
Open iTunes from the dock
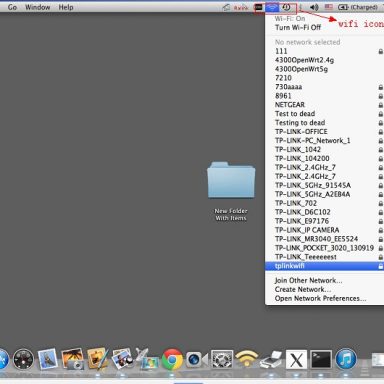(346, 359)
